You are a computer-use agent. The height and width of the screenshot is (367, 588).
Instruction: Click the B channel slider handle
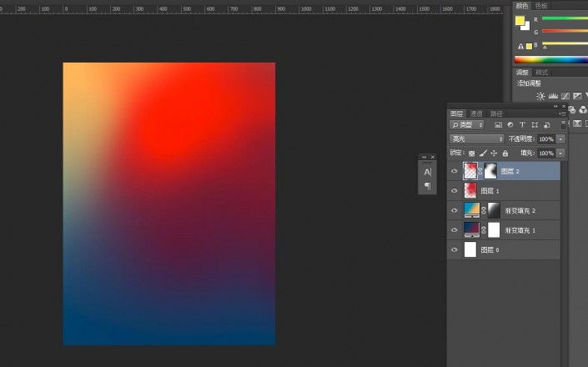[x=545, y=48]
